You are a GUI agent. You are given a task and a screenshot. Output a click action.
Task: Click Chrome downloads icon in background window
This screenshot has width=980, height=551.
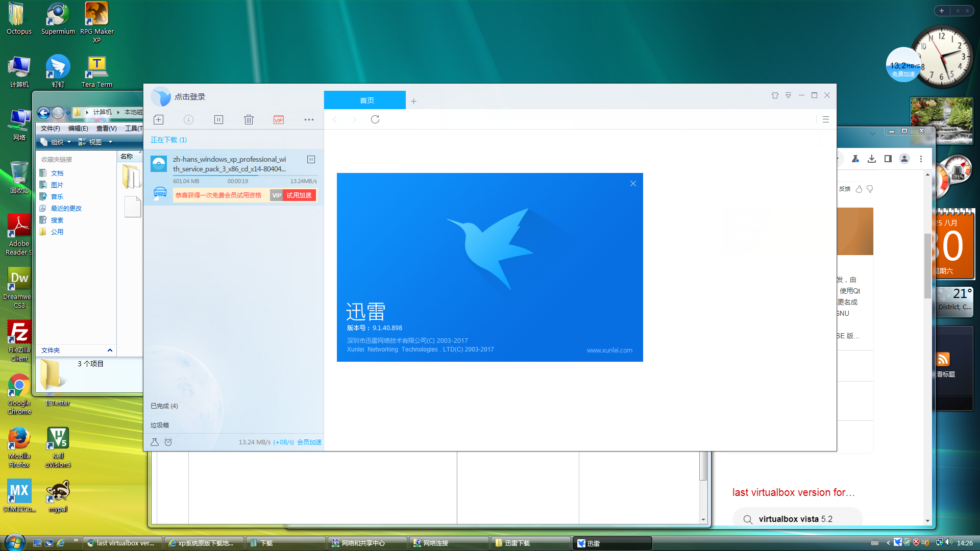pos(872,159)
